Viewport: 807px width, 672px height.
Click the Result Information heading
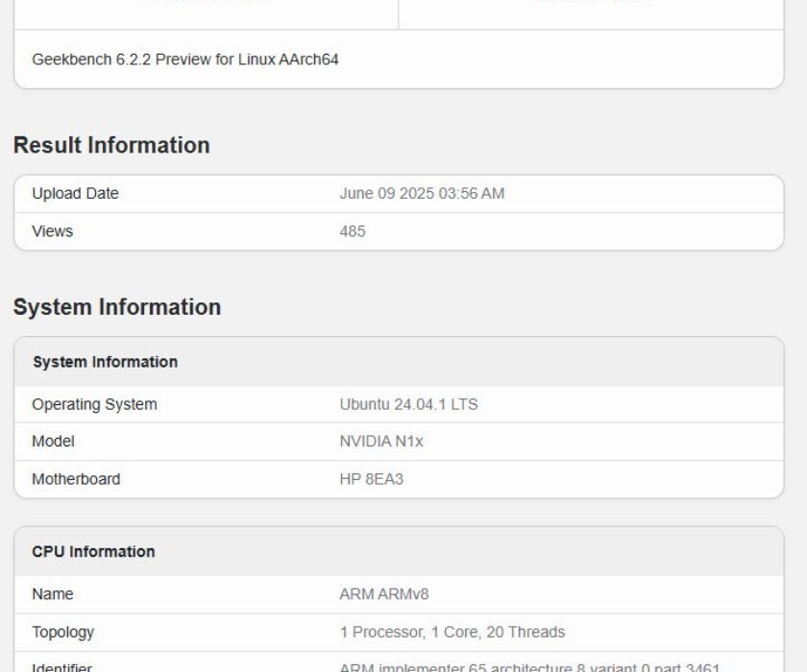click(111, 145)
